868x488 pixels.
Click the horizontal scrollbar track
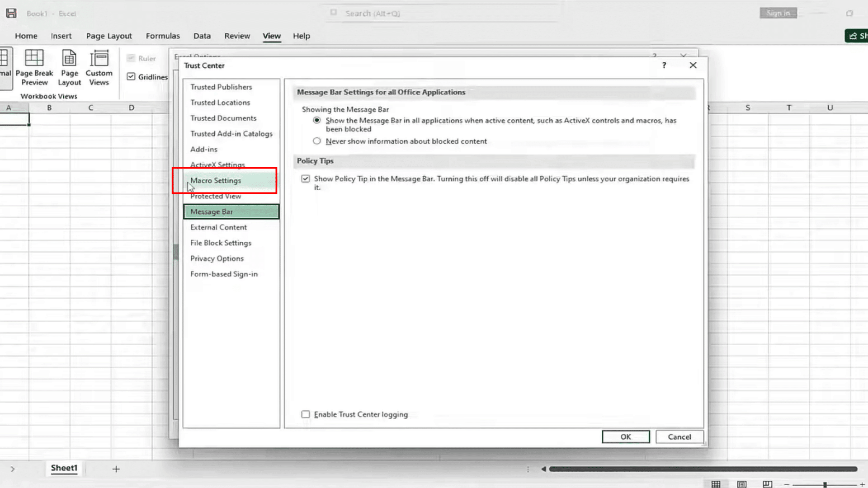(x=703, y=469)
